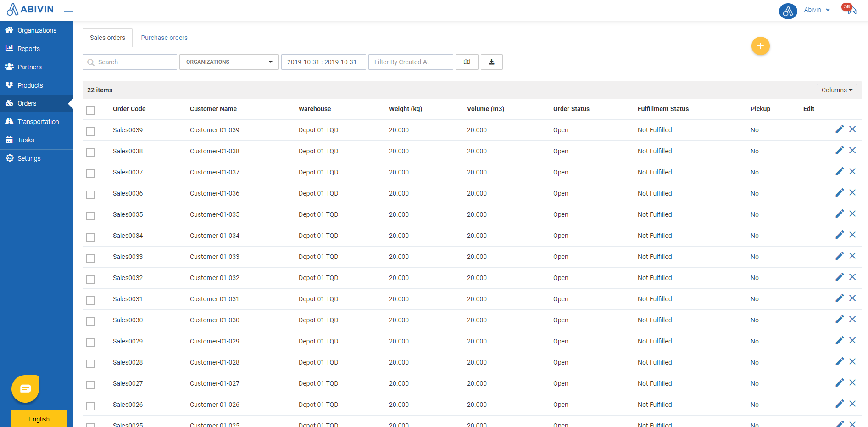The width and height of the screenshot is (868, 427).
Task: Open the ORGANIZATIONS dropdown filter
Action: (x=229, y=62)
